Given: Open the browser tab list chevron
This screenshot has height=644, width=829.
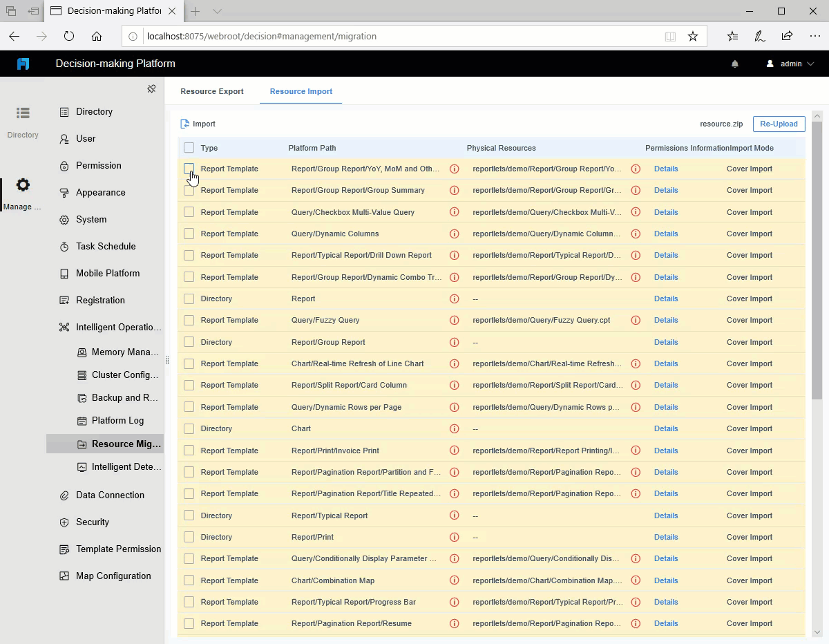Looking at the screenshot, I should pos(217,11).
